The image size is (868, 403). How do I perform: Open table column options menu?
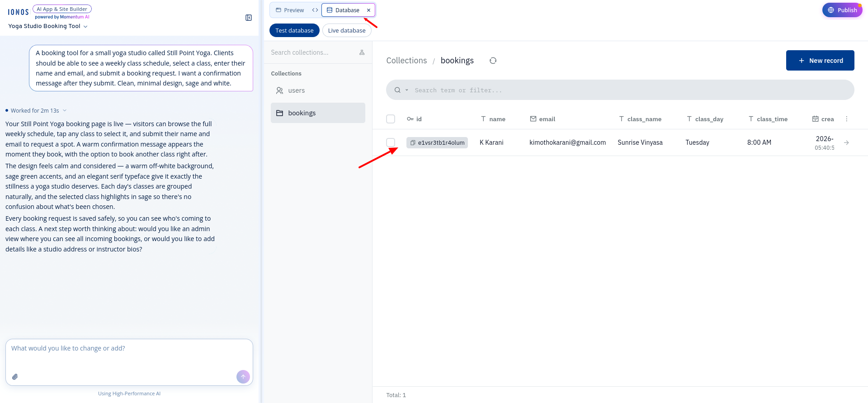(x=847, y=119)
